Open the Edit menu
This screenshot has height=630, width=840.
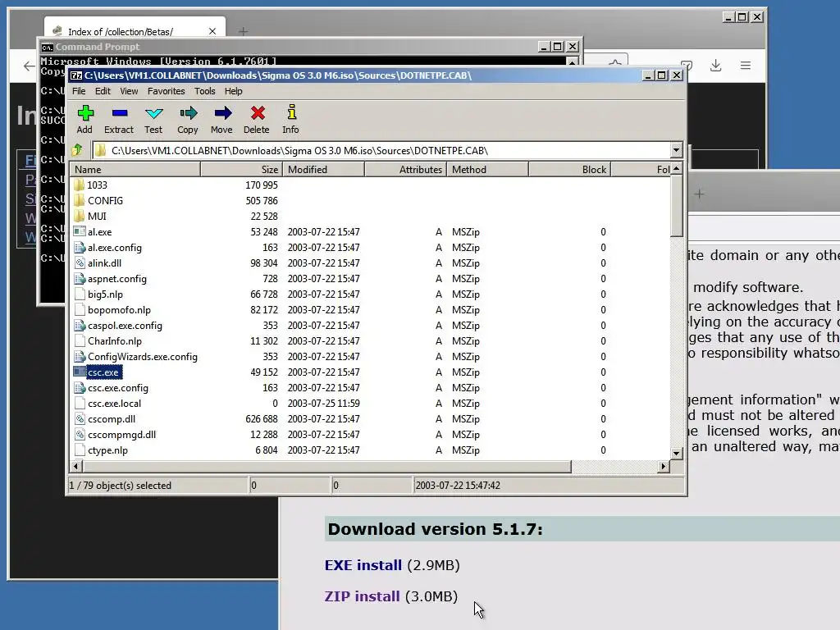[x=103, y=91]
